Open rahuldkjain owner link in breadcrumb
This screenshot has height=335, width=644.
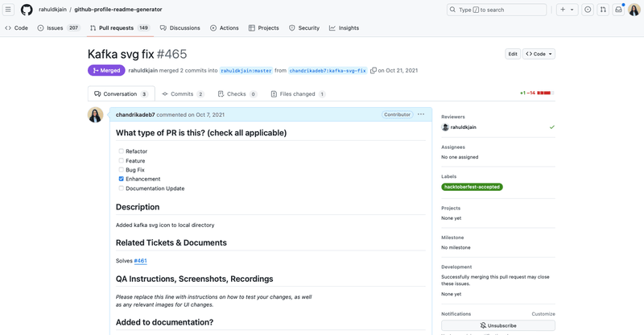[x=52, y=10]
